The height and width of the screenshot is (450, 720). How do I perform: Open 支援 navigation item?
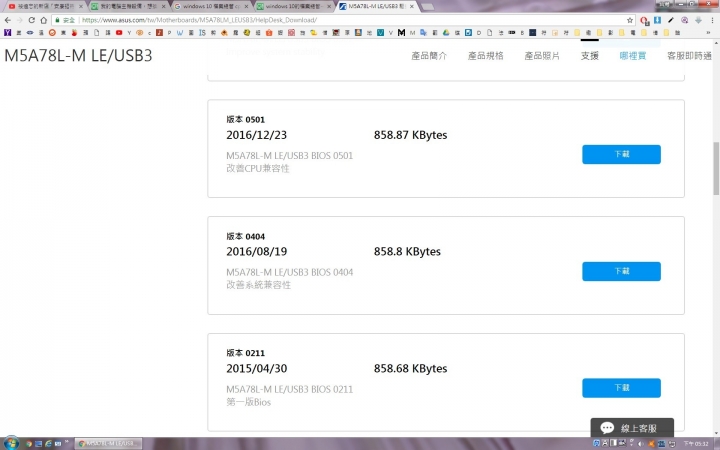[x=590, y=56]
